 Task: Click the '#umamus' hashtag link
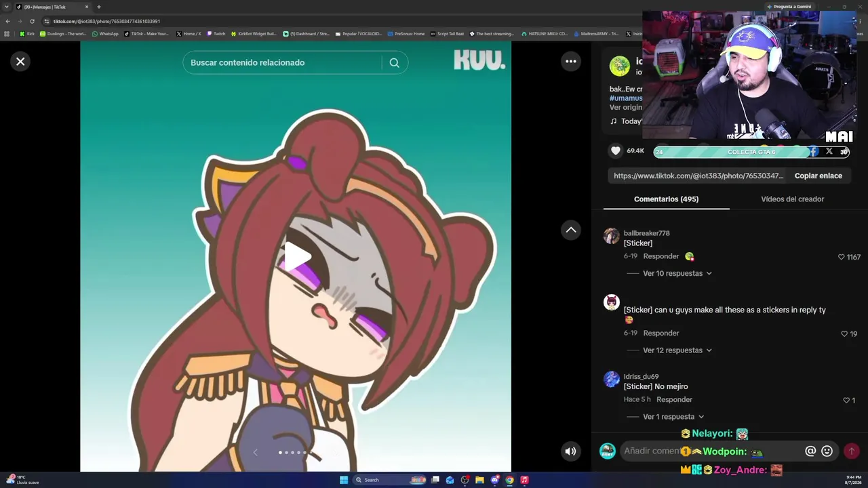pos(626,98)
